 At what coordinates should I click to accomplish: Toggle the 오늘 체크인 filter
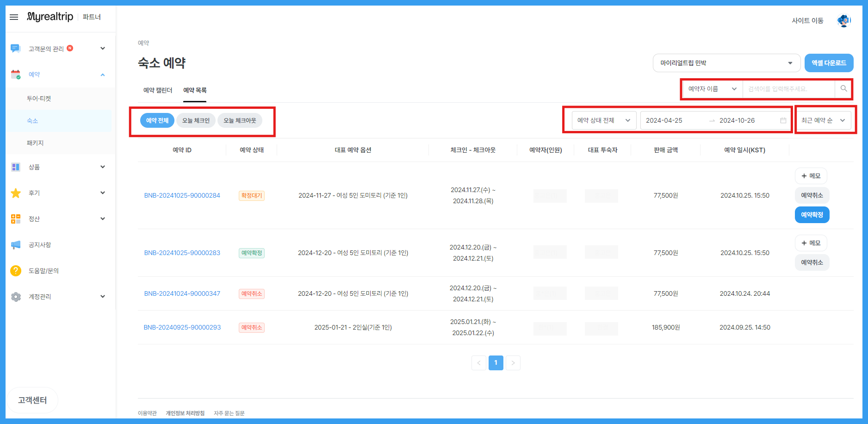click(x=196, y=120)
